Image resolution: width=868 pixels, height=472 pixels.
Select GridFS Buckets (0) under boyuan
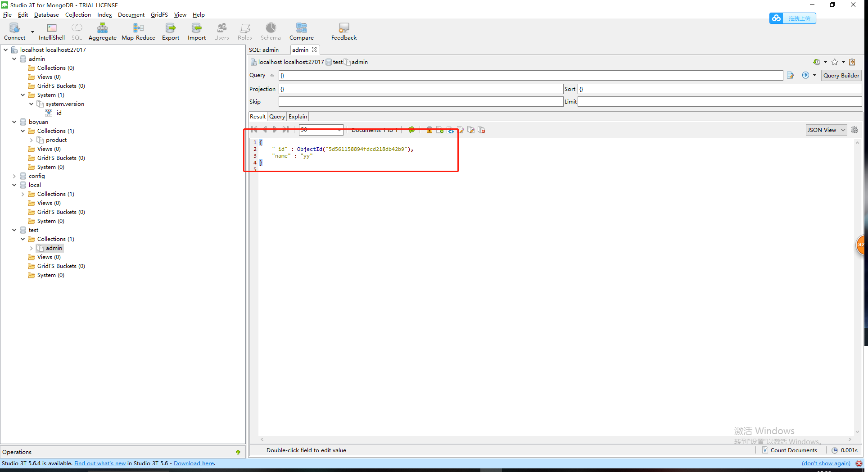tap(61, 158)
